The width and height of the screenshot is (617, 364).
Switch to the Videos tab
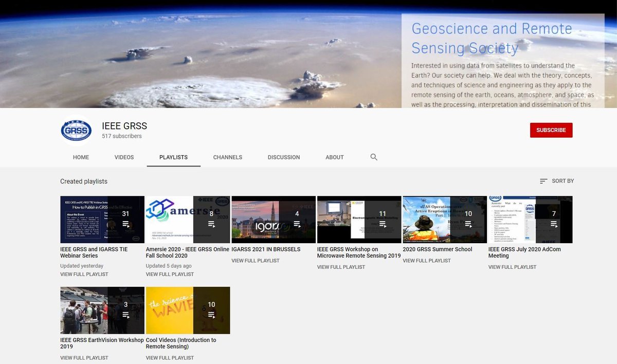click(124, 157)
